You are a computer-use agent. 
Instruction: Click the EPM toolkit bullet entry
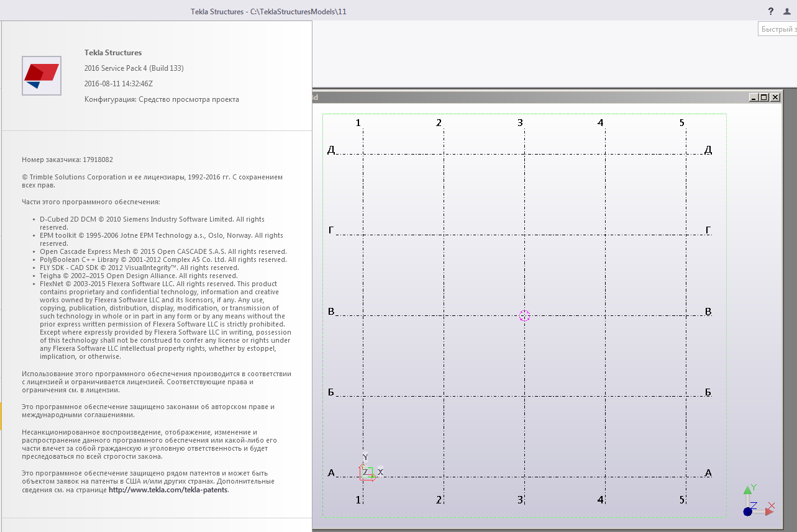coord(162,240)
